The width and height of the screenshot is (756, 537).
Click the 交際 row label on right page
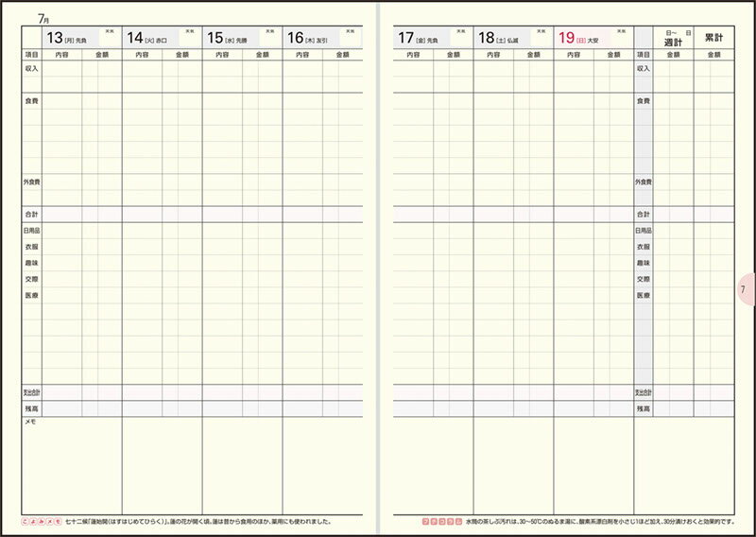(644, 279)
